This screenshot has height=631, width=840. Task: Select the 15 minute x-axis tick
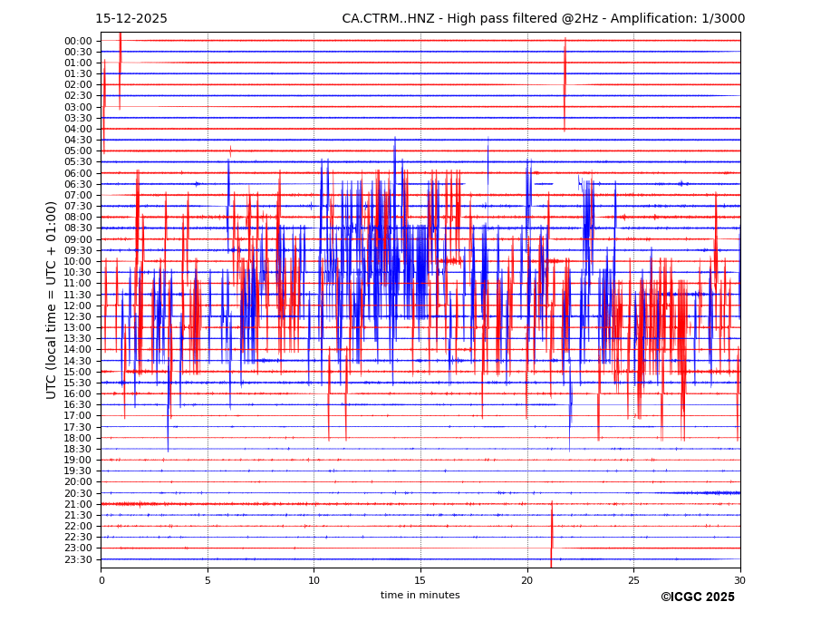tap(420, 580)
